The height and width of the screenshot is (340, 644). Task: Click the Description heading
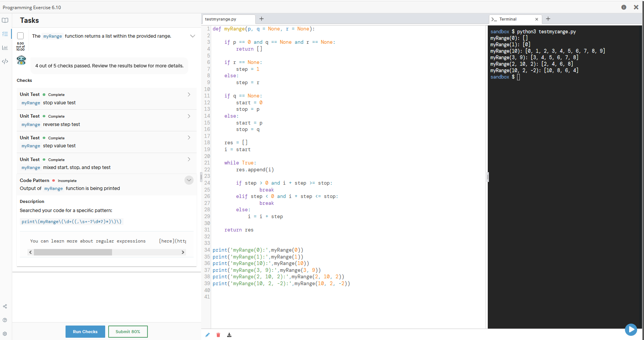tap(32, 201)
